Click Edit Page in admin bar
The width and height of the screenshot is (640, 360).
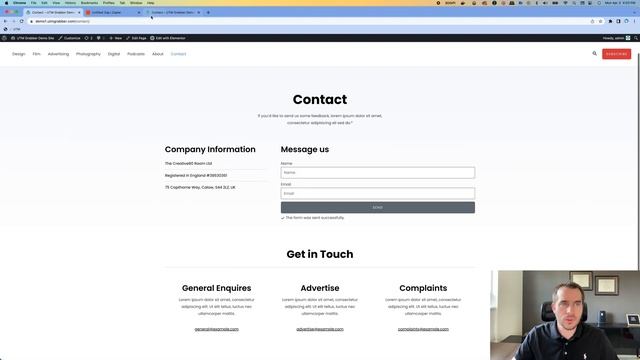click(136, 38)
